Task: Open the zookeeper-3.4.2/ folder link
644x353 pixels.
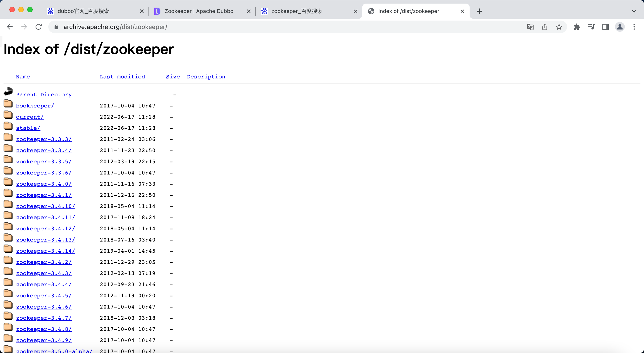Action: click(x=44, y=262)
